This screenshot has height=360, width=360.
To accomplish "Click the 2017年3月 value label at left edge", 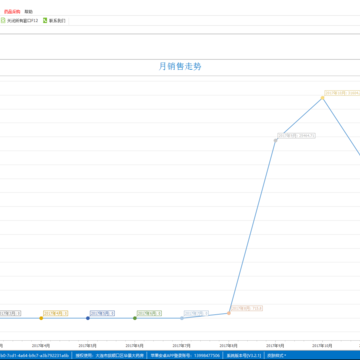I will [10, 313].
